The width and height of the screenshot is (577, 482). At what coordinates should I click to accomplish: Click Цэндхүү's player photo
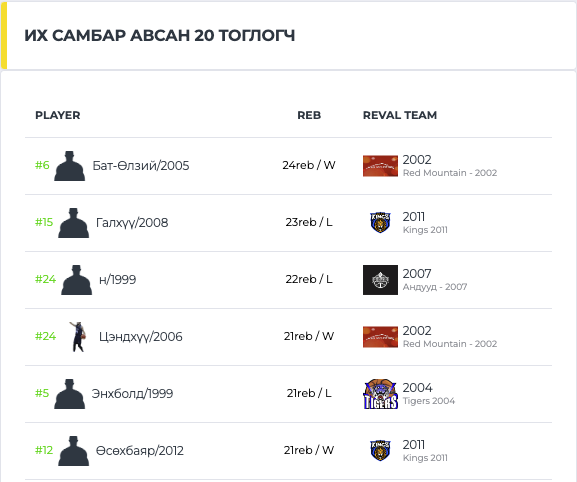coord(78,337)
